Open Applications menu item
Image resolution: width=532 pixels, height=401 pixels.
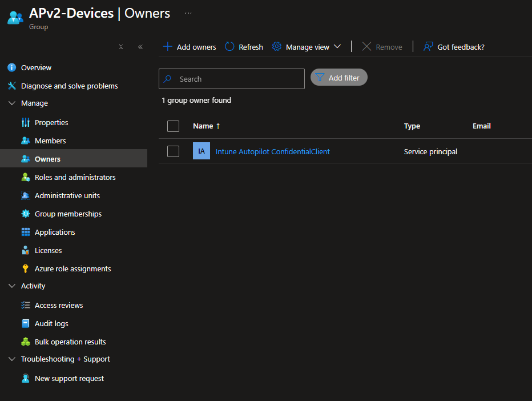[x=55, y=232]
